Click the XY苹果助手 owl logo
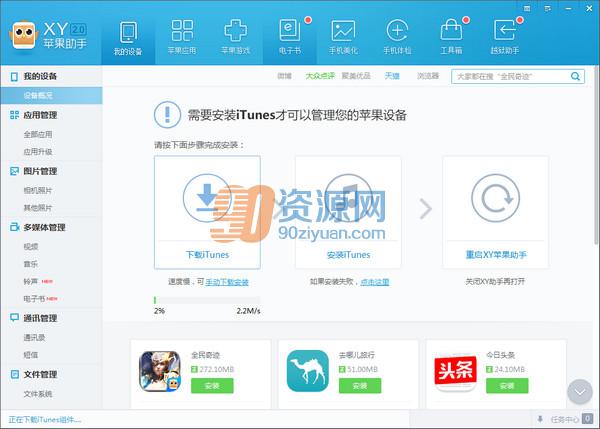 pyautogui.click(x=24, y=36)
